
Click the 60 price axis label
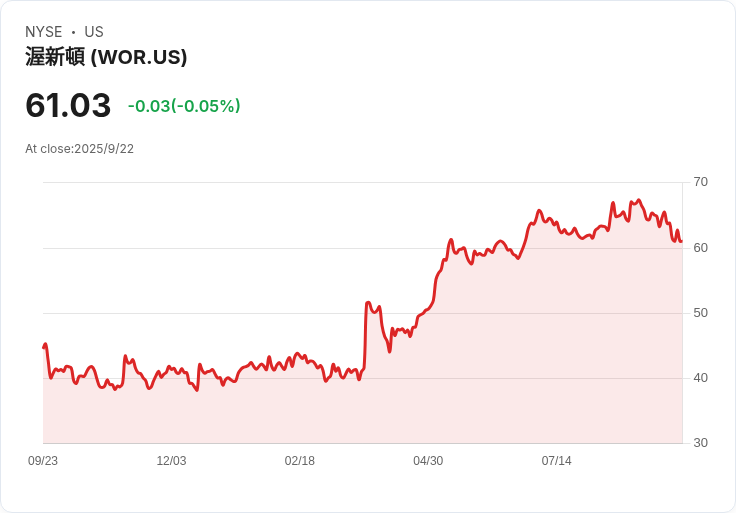(x=700, y=248)
